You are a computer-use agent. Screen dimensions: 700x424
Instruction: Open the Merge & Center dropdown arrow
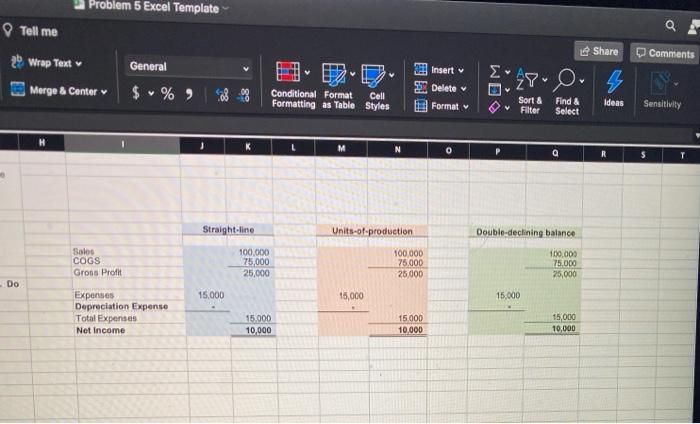tap(104, 92)
